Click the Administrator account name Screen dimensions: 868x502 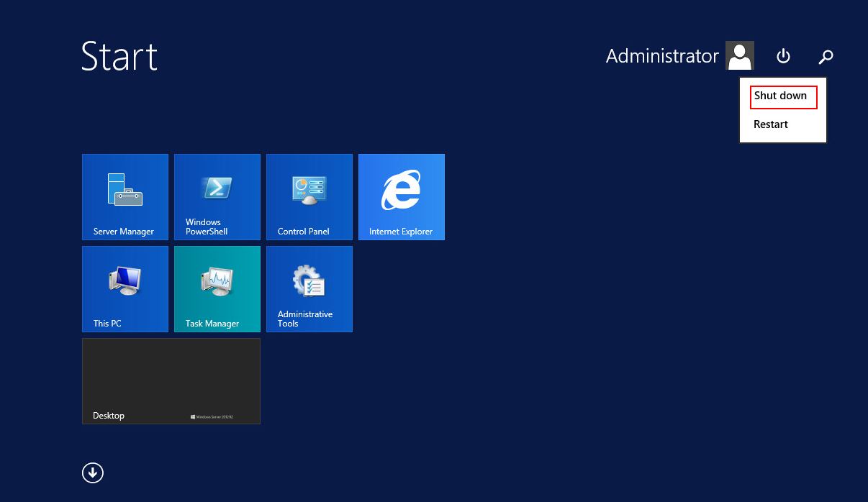pos(662,56)
